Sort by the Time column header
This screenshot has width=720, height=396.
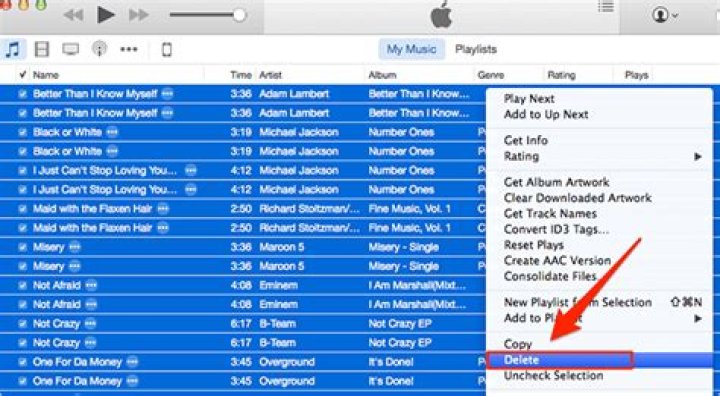241,75
